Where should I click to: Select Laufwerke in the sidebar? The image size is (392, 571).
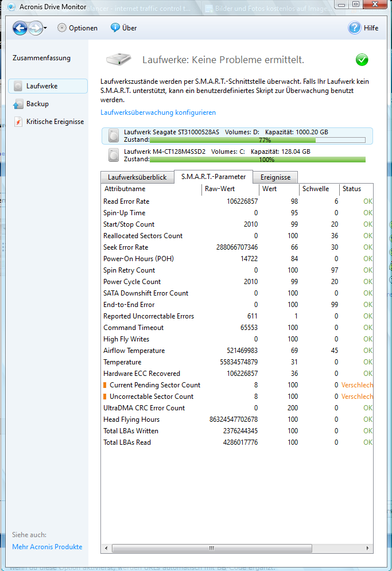pyautogui.click(x=48, y=86)
